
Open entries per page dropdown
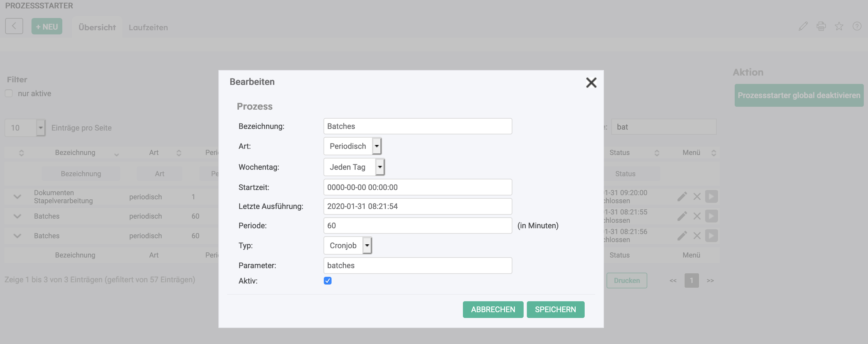25,128
